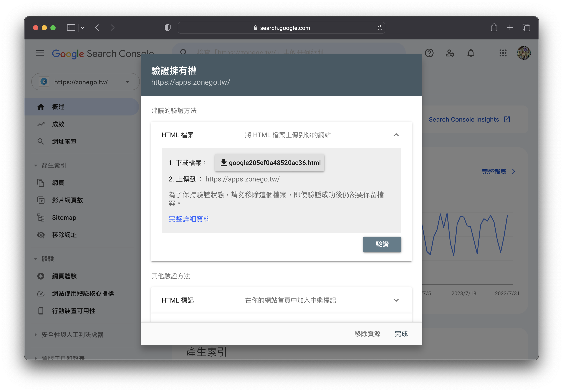The image size is (563, 392).
Task: Click 移除資源 remove property button
Action: coord(367,334)
